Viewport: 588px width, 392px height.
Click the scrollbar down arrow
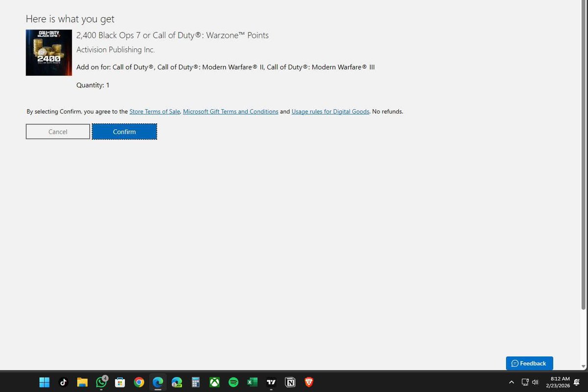coord(583,367)
